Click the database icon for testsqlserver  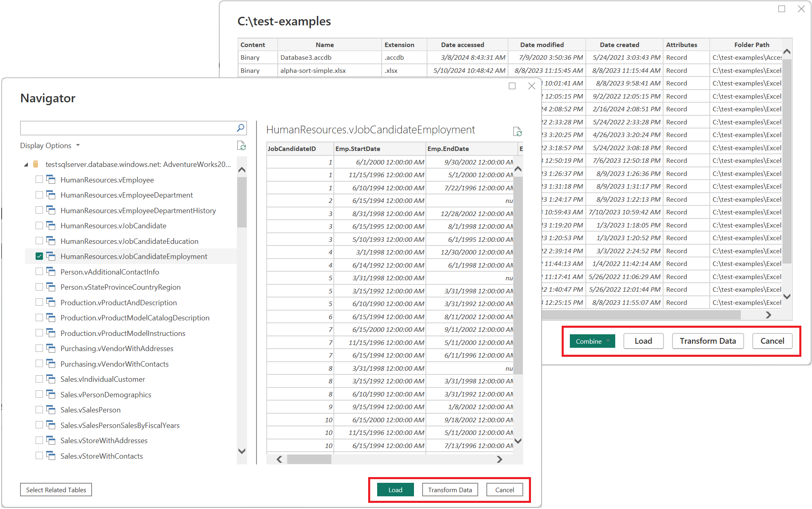[36, 164]
